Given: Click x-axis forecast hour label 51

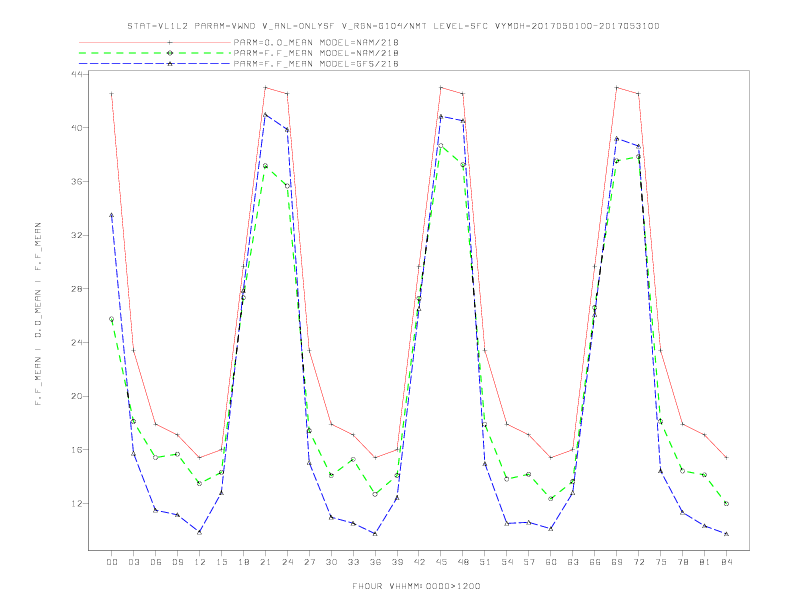Looking at the screenshot, I should click(485, 562).
